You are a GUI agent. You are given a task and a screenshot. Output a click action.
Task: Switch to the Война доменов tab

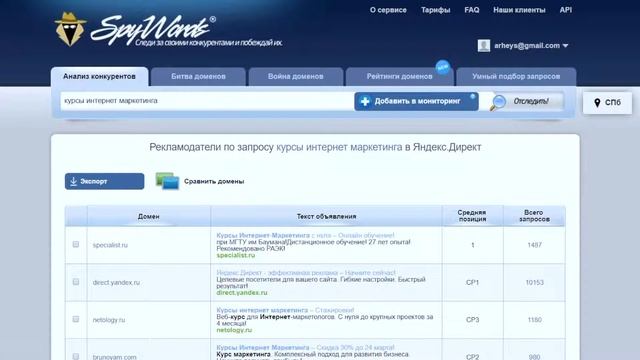[296, 77]
